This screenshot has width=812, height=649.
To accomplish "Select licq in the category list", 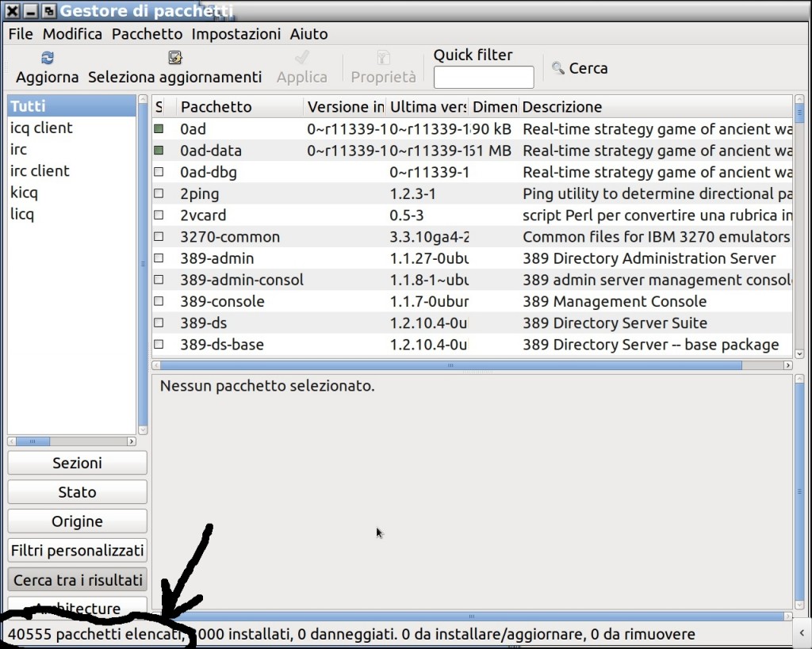I will point(71,214).
